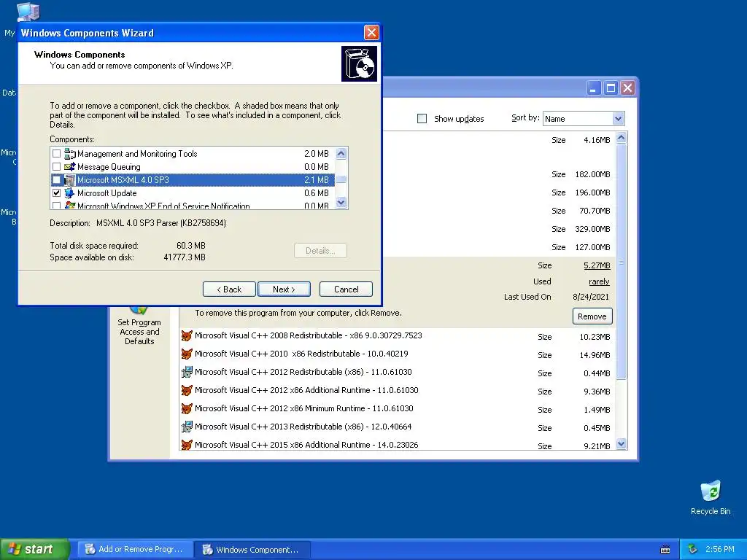Maximize the Add or Remove Programs window
This screenshot has width=747, height=560.
pos(611,88)
